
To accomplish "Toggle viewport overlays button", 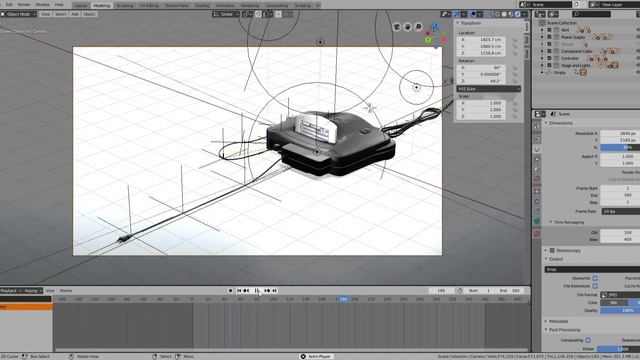I will pyautogui.click(x=473, y=14).
